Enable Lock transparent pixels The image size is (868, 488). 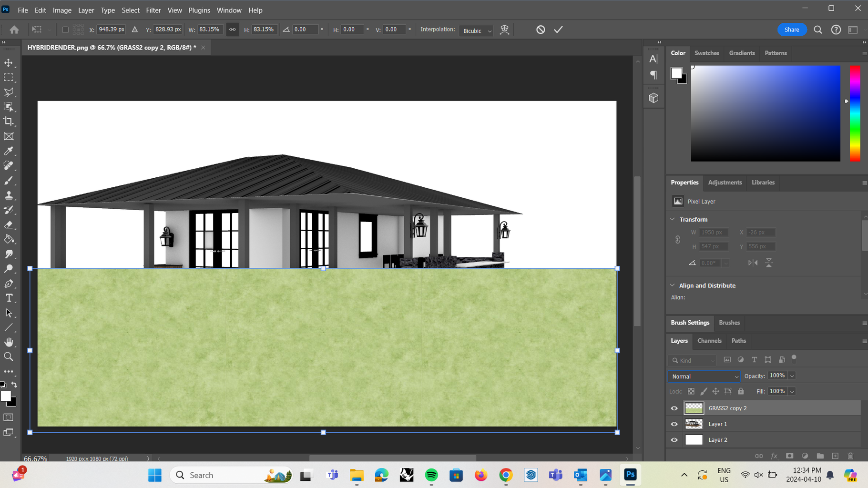[691, 391]
